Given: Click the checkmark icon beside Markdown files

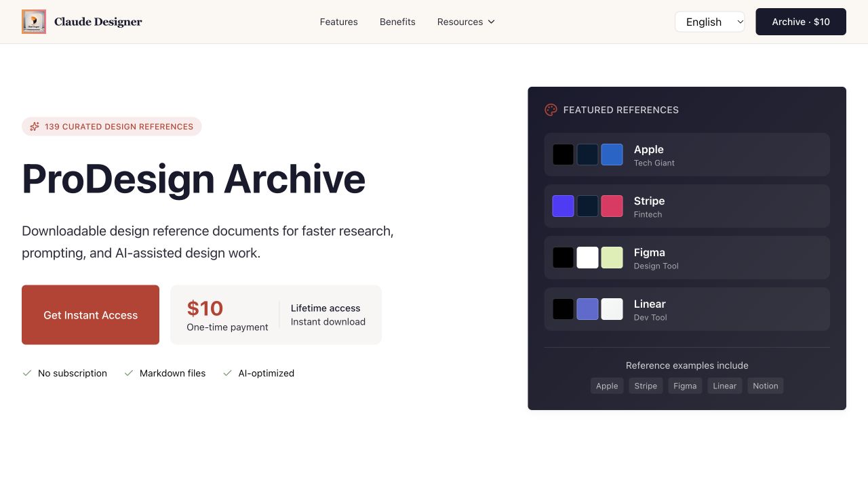Looking at the screenshot, I should (129, 373).
